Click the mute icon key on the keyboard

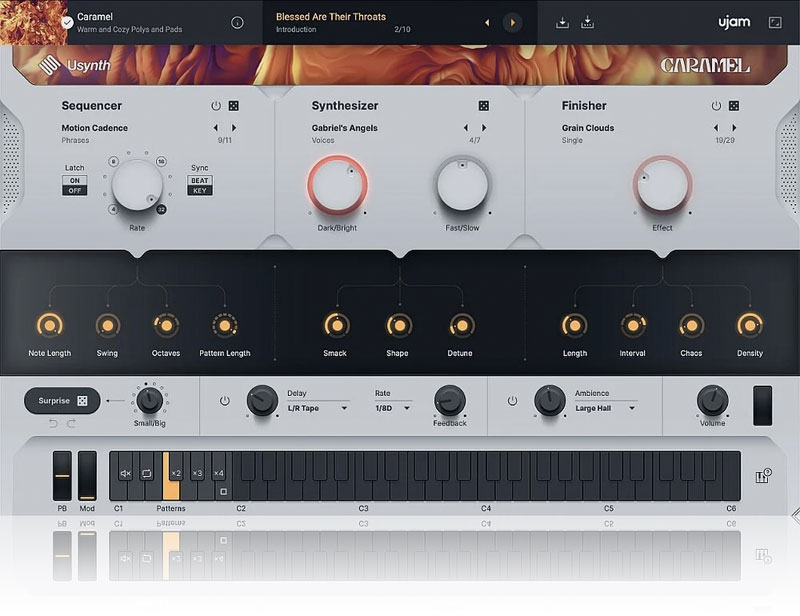pyautogui.click(x=126, y=473)
